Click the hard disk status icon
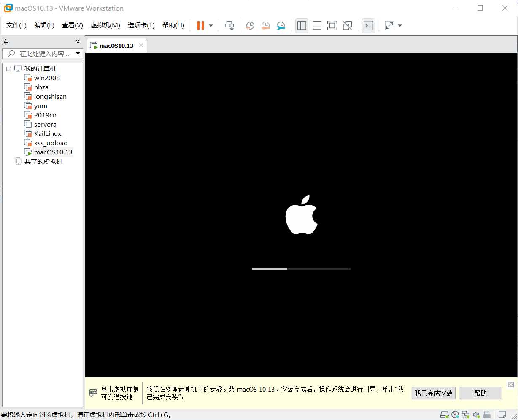518x420 pixels. pos(445,415)
